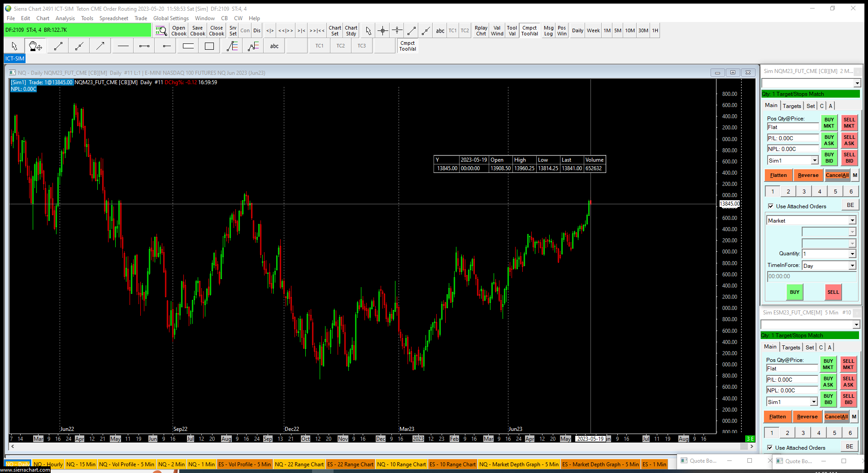
Task: Select the Ray drawing tool in second row
Action: [79, 46]
